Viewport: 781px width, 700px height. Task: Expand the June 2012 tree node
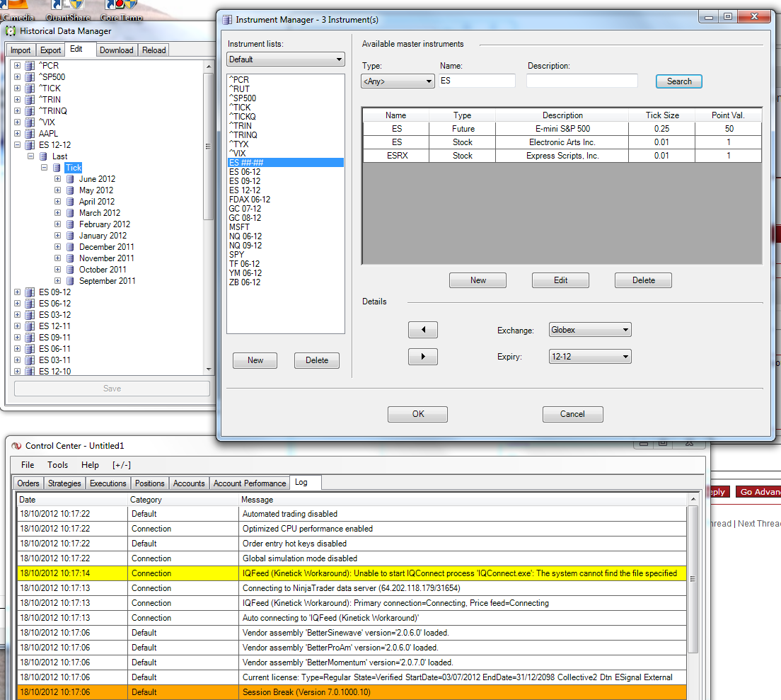coord(58,179)
